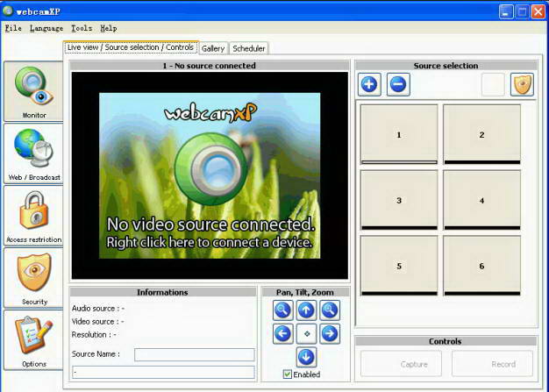The image size is (549, 392).
Task: Select source slot 2
Action: [x=482, y=134]
